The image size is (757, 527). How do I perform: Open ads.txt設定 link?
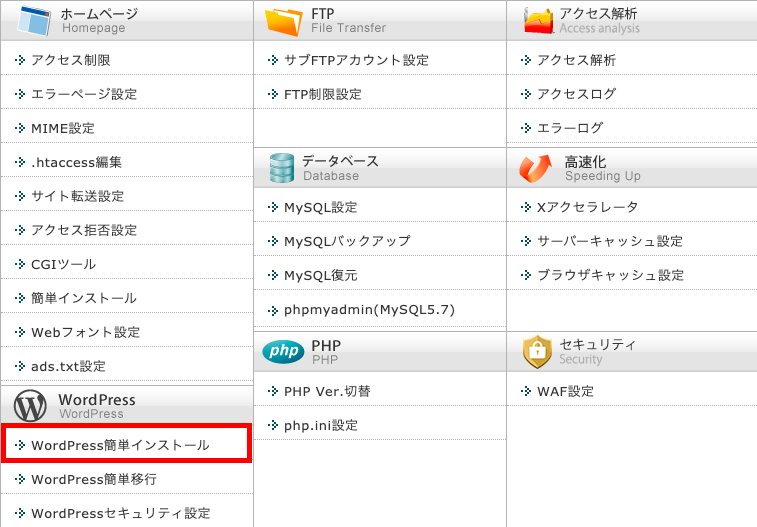tap(68, 366)
